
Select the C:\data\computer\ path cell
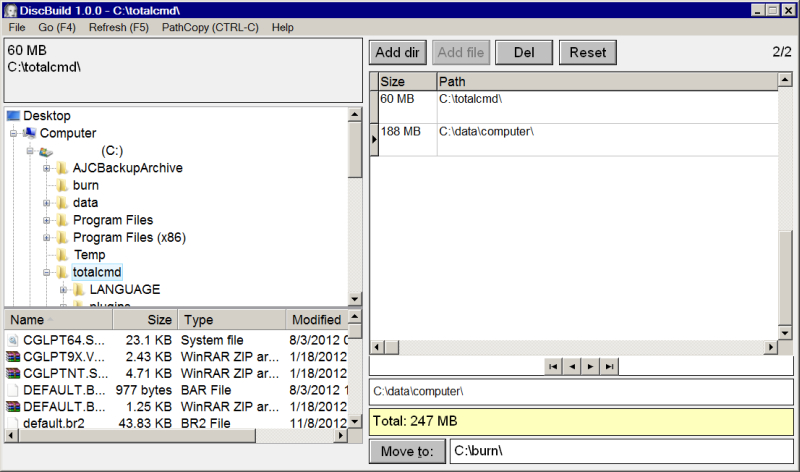point(607,139)
